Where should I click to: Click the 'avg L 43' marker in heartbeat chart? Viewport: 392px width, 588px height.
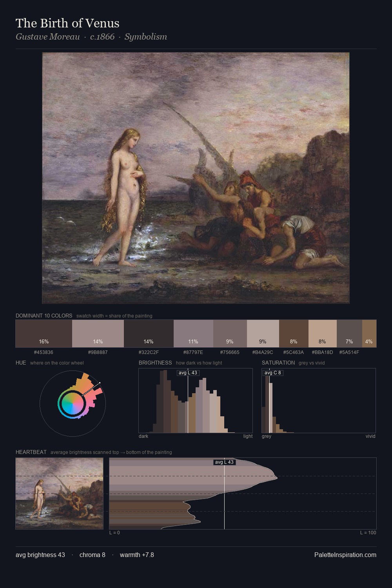[x=224, y=462]
